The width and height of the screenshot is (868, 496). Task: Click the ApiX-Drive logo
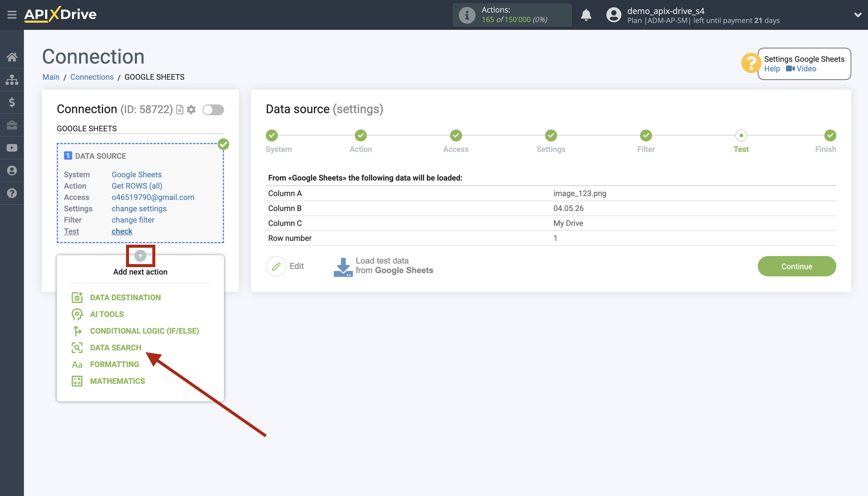(60, 14)
